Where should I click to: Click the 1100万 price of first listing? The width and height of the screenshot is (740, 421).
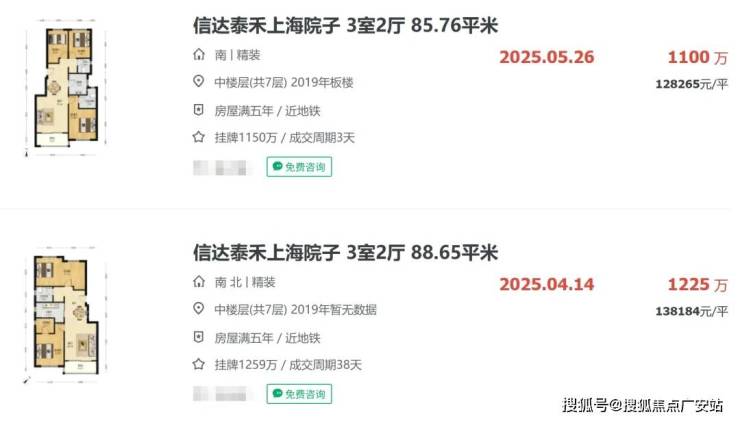[x=698, y=57]
